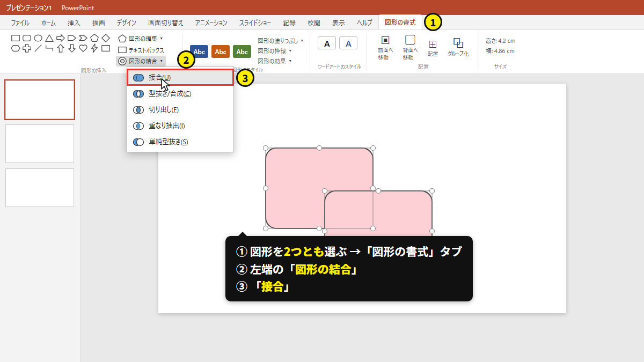This screenshot has height=362, width=644.
Task: Switch to the 挿入 tab
Action: [x=74, y=23]
